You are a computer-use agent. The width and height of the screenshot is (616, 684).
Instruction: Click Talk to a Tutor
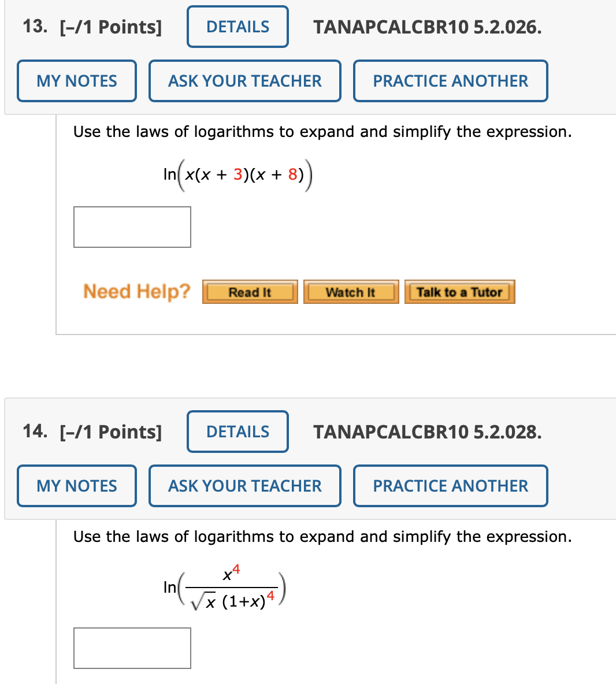click(x=459, y=292)
